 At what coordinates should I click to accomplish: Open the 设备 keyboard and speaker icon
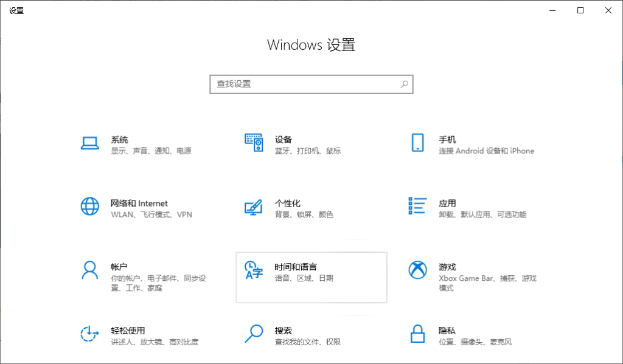tap(254, 143)
